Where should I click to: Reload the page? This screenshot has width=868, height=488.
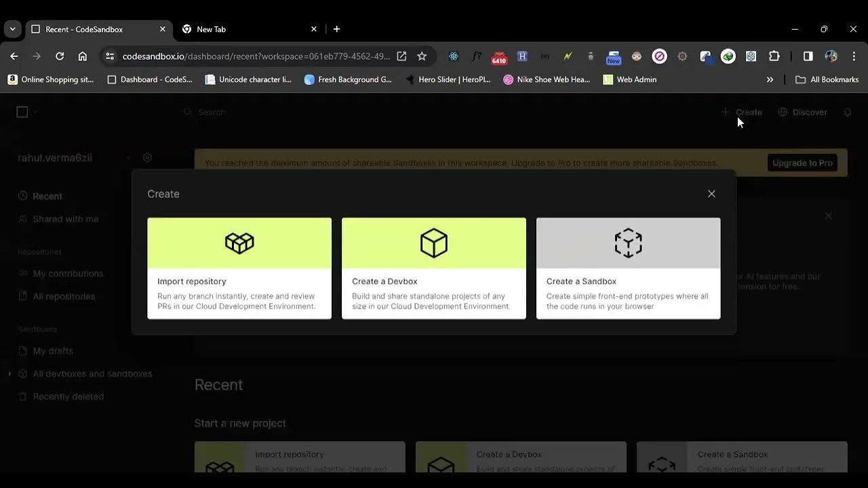coord(60,56)
